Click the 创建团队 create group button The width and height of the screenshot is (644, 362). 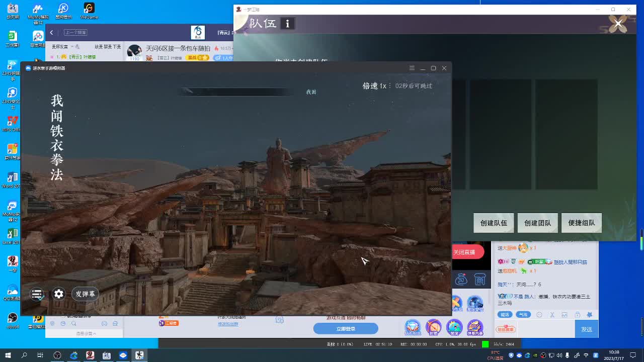point(538,223)
